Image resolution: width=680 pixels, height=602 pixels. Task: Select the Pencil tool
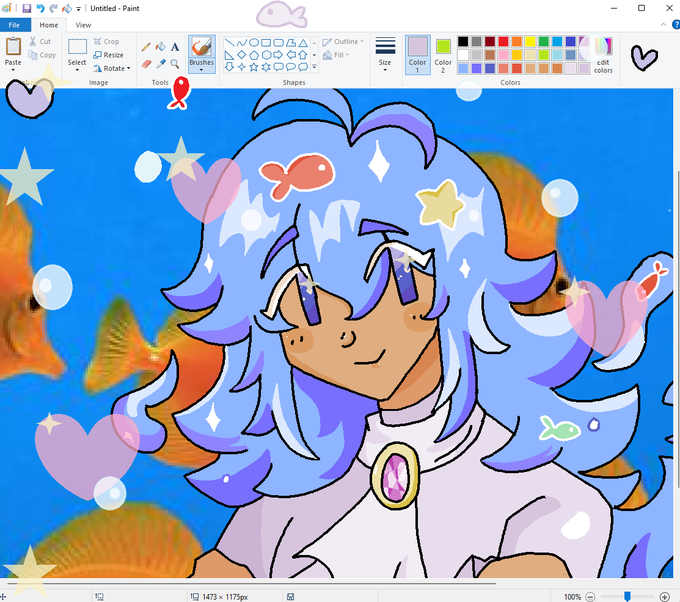(x=146, y=46)
